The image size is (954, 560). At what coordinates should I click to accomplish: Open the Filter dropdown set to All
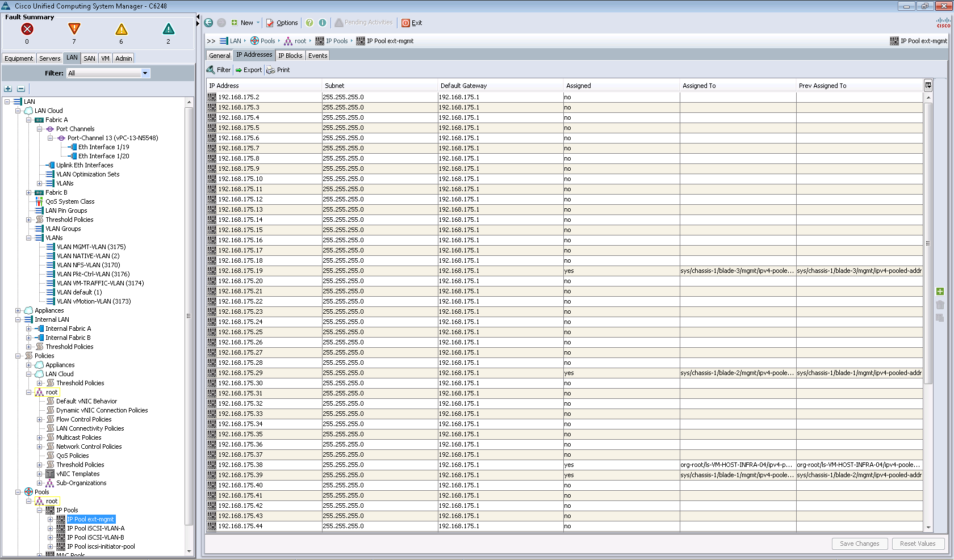click(x=108, y=73)
